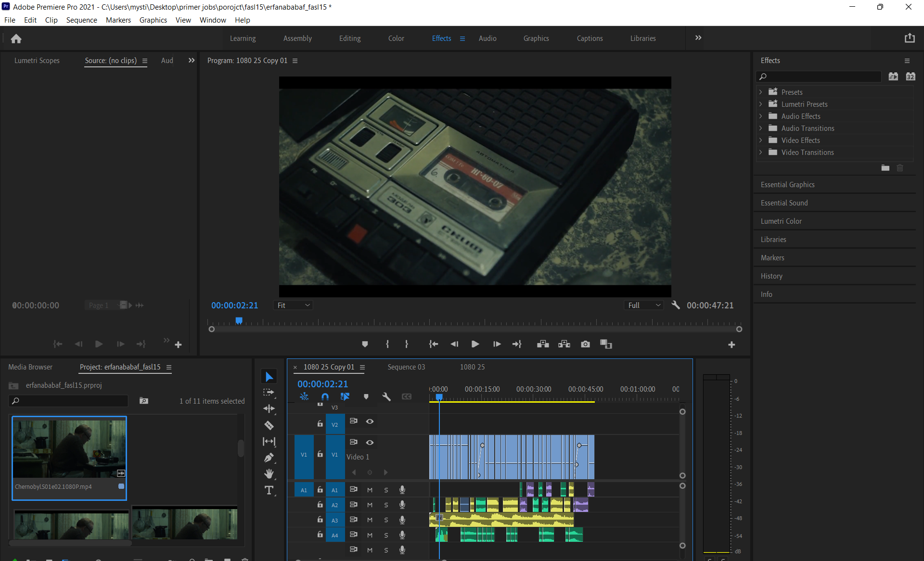The height and width of the screenshot is (561, 924).
Task: Expand the Lumetri Presets folder
Action: (760, 104)
